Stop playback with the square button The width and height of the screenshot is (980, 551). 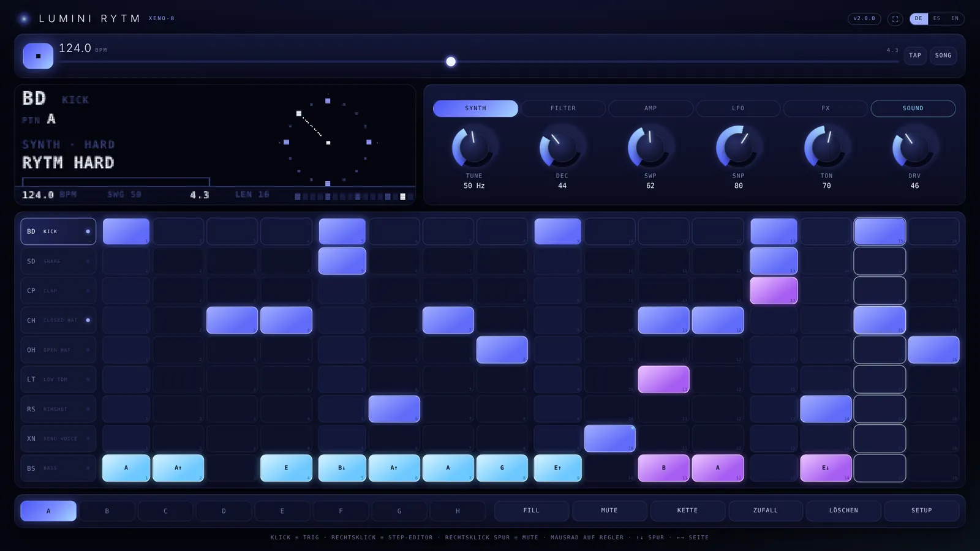coord(38,56)
